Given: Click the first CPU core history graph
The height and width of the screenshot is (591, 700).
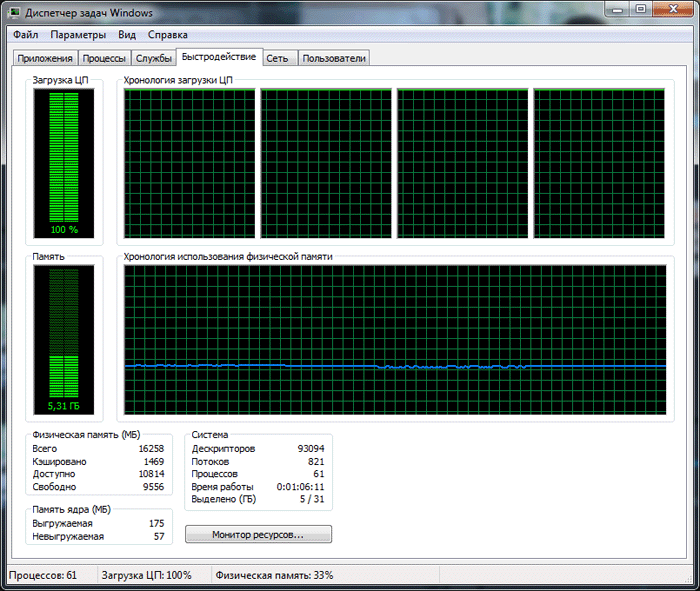Looking at the screenshot, I should 189,163.
